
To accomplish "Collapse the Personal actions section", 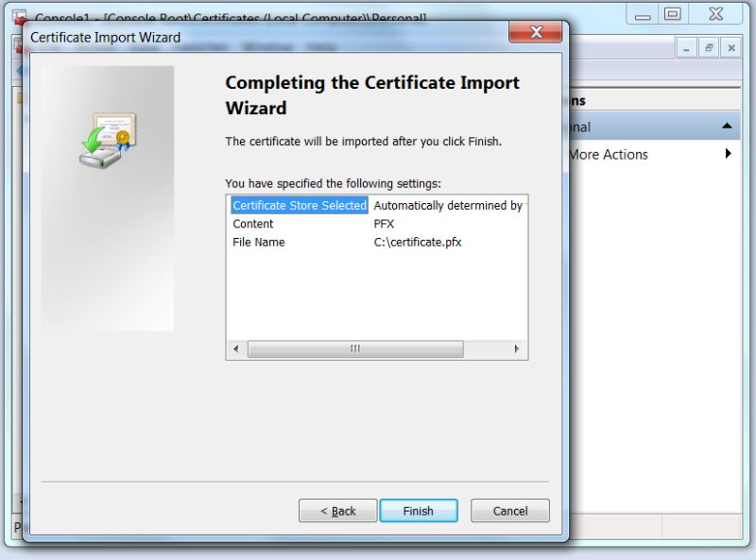I will click(x=727, y=124).
